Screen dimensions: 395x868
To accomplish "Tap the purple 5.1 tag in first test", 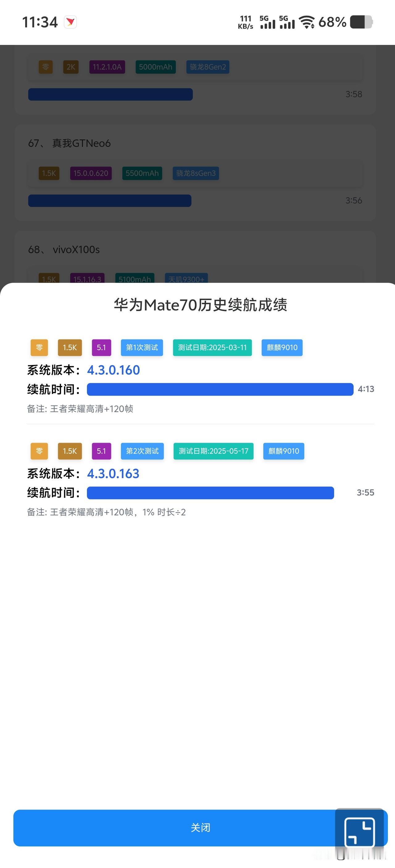I will click(x=102, y=347).
